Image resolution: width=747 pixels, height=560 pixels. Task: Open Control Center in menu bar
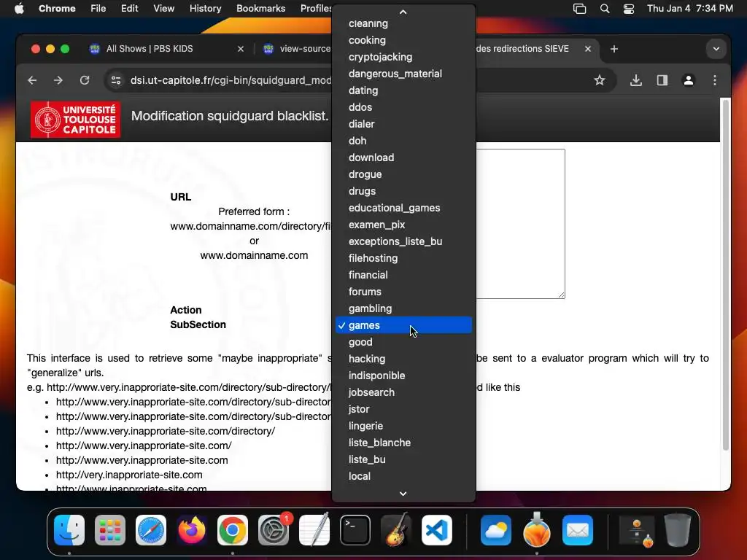(x=629, y=9)
